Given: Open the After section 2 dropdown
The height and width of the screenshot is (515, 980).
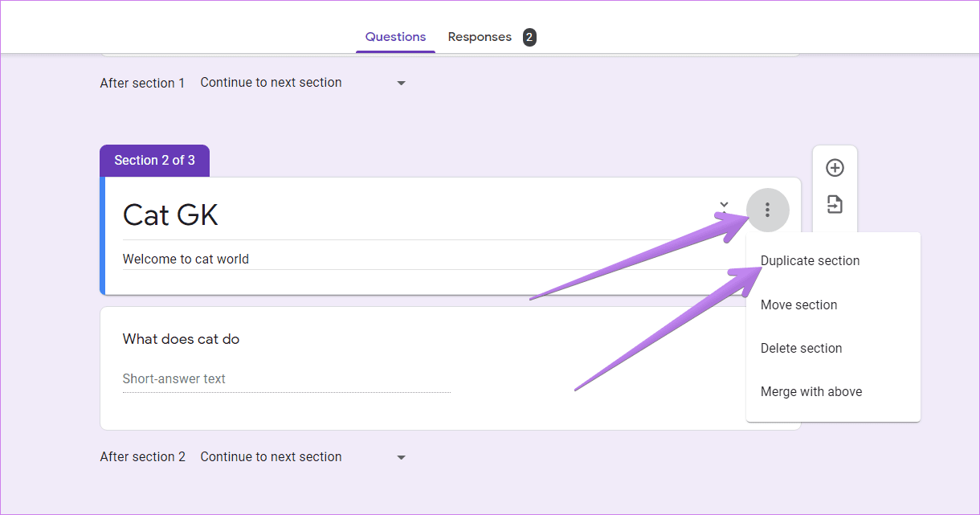Looking at the screenshot, I should [x=304, y=456].
